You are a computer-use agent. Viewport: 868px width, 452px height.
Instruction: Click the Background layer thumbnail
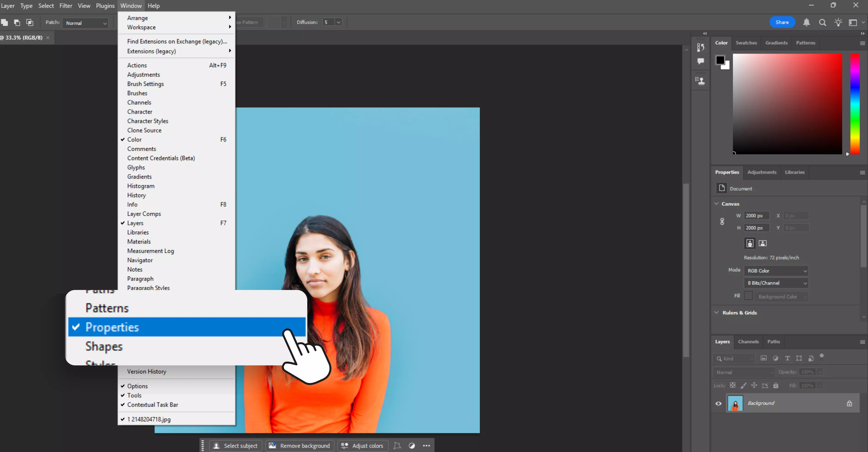[x=736, y=403]
